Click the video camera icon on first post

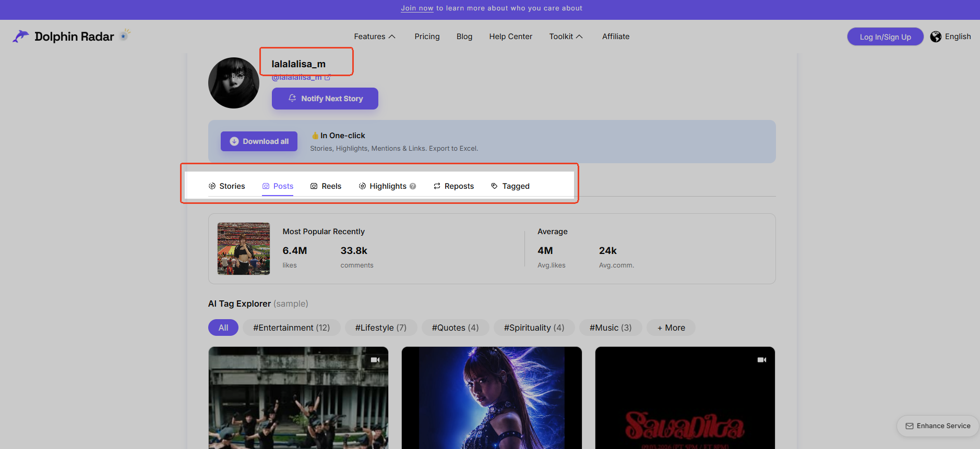pyautogui.click(x=375, y=360)
